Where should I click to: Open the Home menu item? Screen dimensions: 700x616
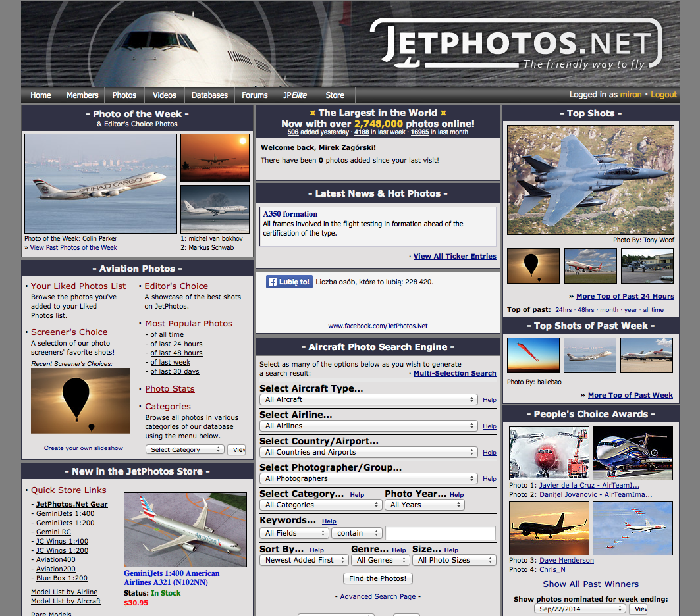pos(41,95)
